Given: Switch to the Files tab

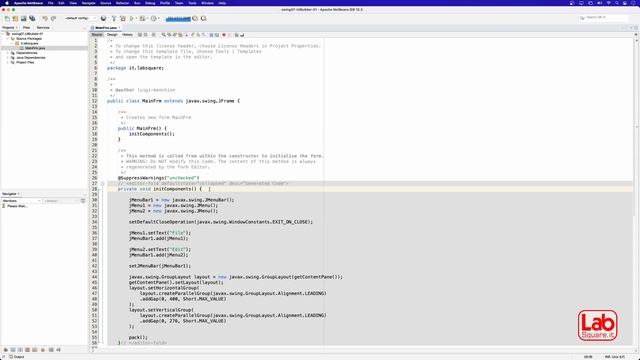Looking at the screenshot, I should pyautogui.click(x=27, y=27).
